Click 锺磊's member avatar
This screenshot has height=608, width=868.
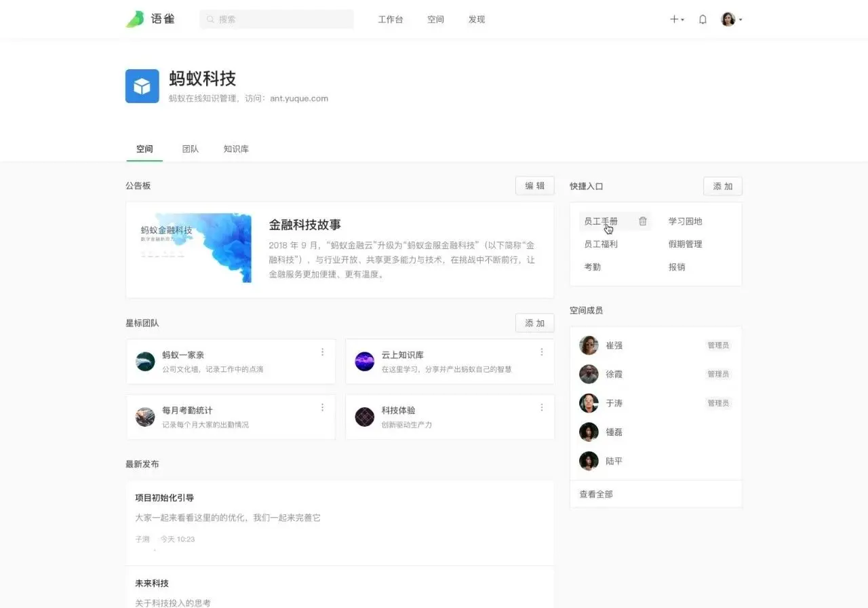coord(589,432)
